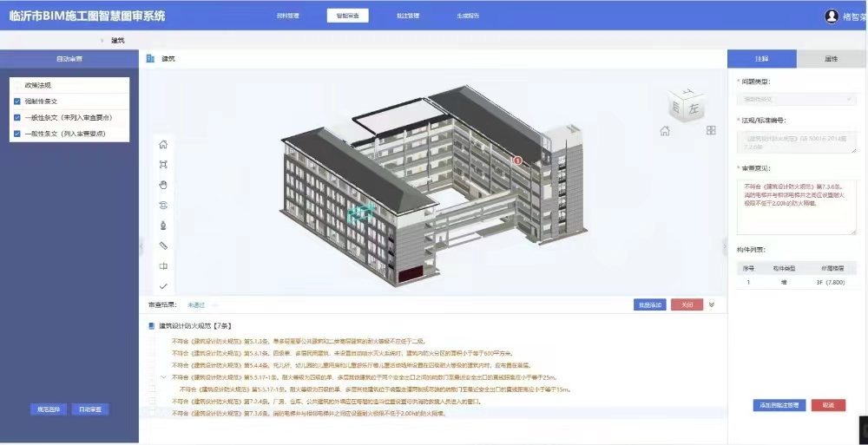Select the ruler measure tool
868x445 pixels.
coord(163,245)
